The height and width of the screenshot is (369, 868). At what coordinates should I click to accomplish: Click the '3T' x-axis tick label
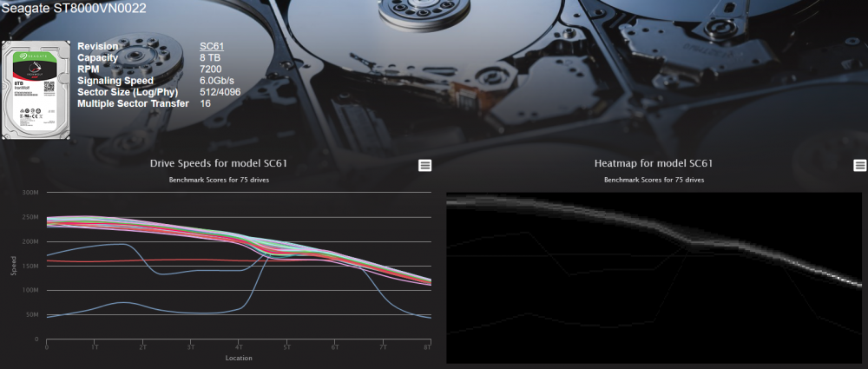point(191,347)
